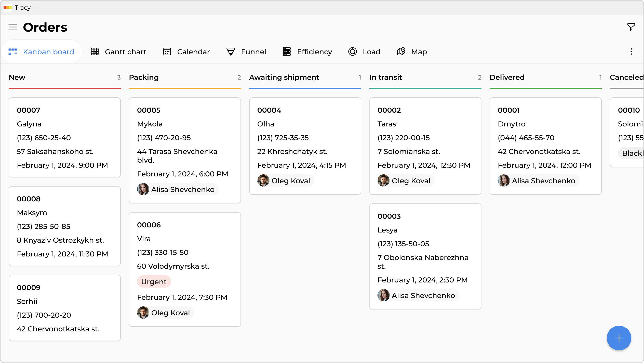This screenshot has height=363, width=644.
Task: Click the Map pin icon
Action: click(x=401, y=52)
